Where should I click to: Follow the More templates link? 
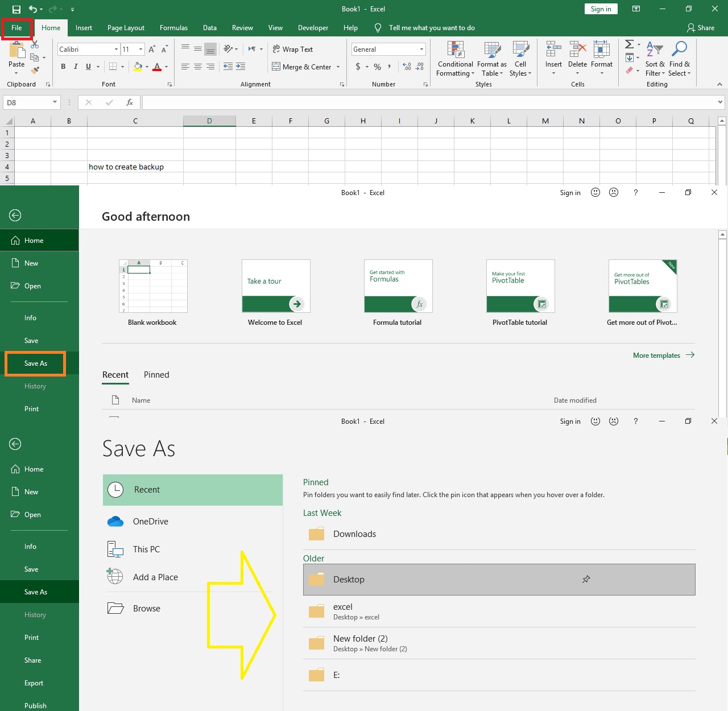tap(664, 355)
